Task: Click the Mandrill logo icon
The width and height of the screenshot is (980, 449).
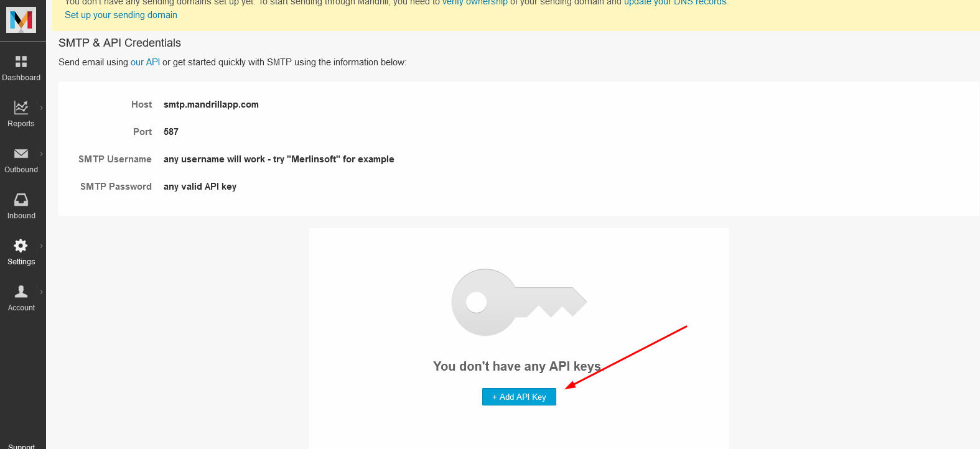Action: pos(21,20)
